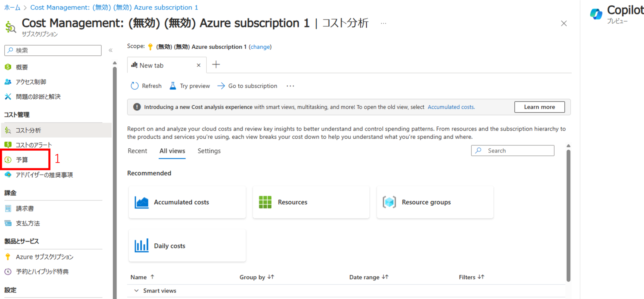Collapse the Smart views section
This screenshot has width=644, height=299.
pyautogui.click(x=136, y=290)
